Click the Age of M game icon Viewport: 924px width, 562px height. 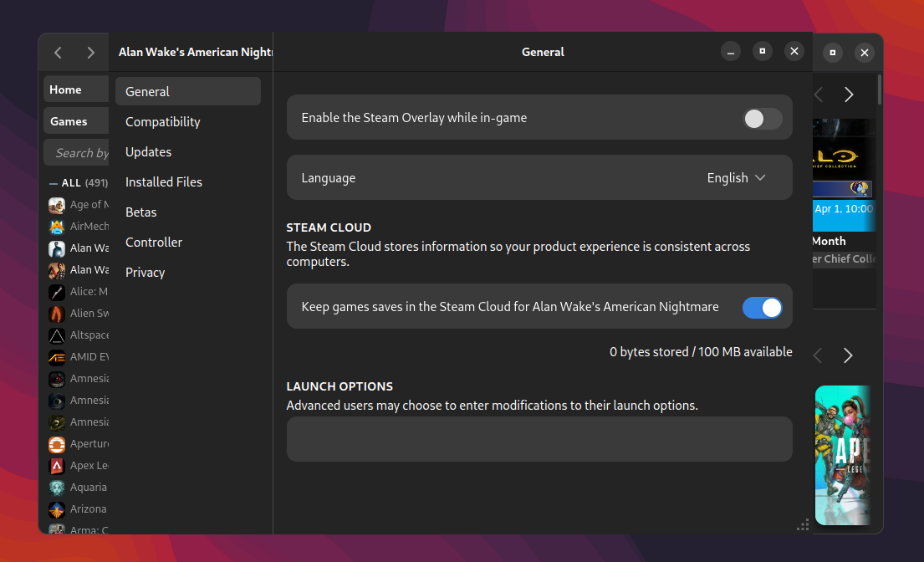tap(57, 205)
